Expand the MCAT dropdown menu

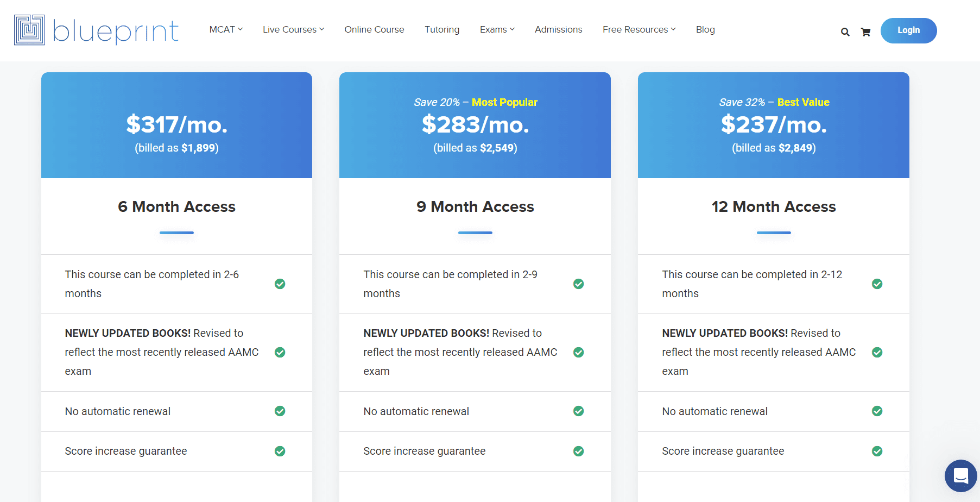(226, 29)
